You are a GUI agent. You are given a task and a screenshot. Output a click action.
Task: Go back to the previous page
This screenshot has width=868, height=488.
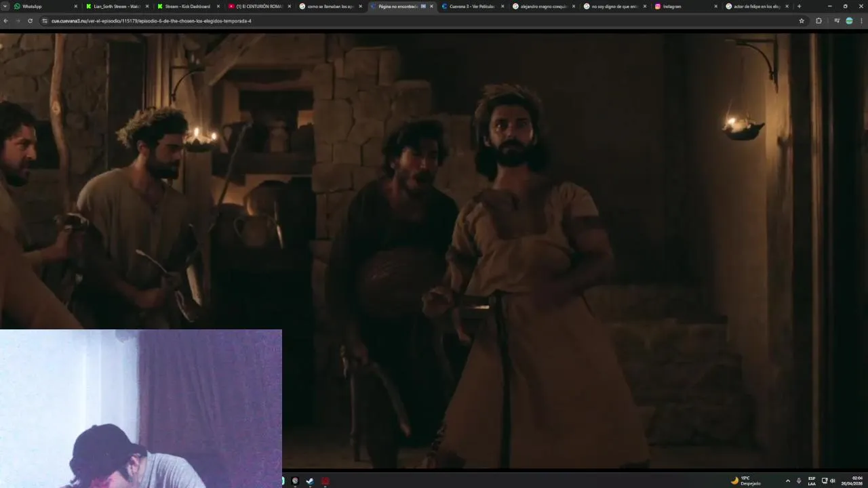[x=6, y=21]
